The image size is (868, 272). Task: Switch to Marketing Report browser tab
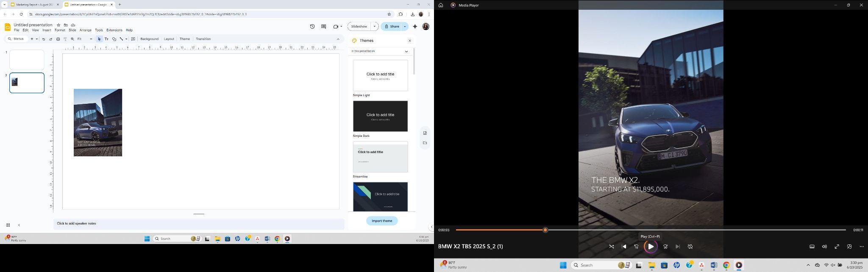tap(35, 5)
